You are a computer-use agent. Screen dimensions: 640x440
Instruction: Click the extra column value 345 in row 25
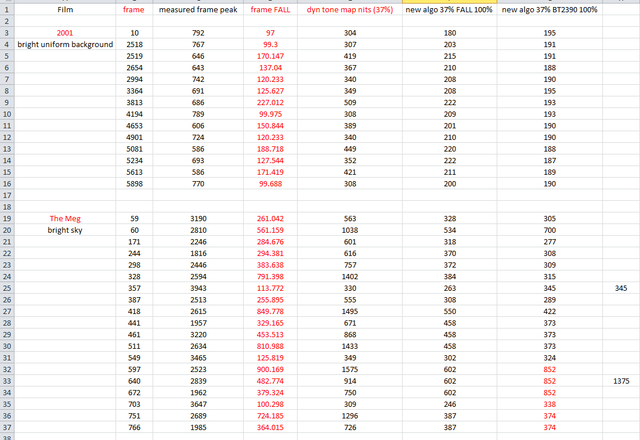coord(621,288)
